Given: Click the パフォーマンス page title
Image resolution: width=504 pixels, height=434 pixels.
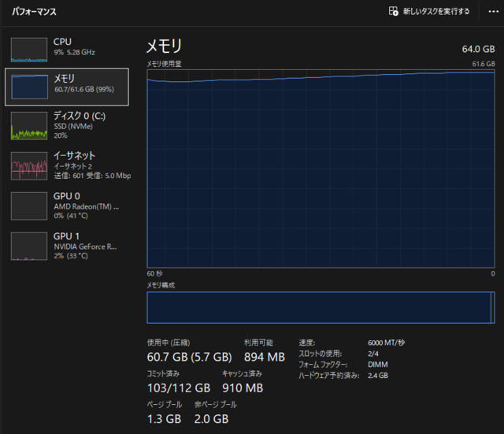Looking at the screenshot, I should (x=34, y=12).
